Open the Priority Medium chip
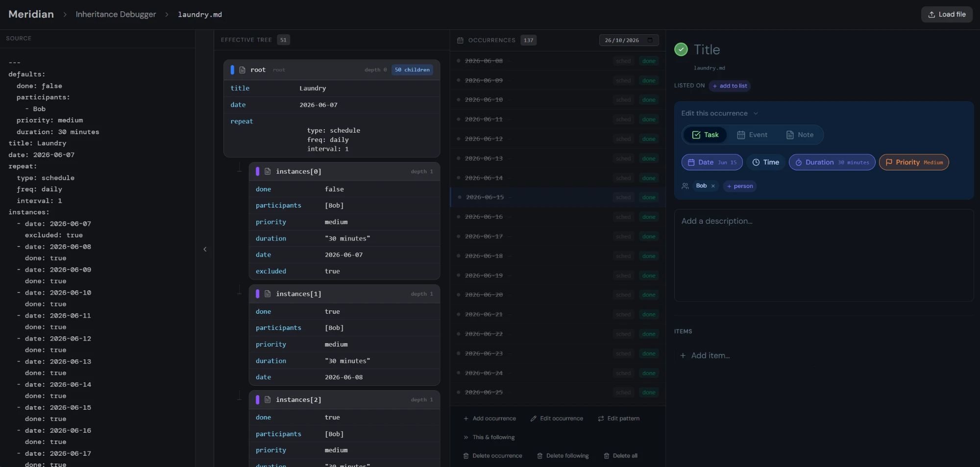The width and height of the screenshot is (980, 467). pos(914,163)
